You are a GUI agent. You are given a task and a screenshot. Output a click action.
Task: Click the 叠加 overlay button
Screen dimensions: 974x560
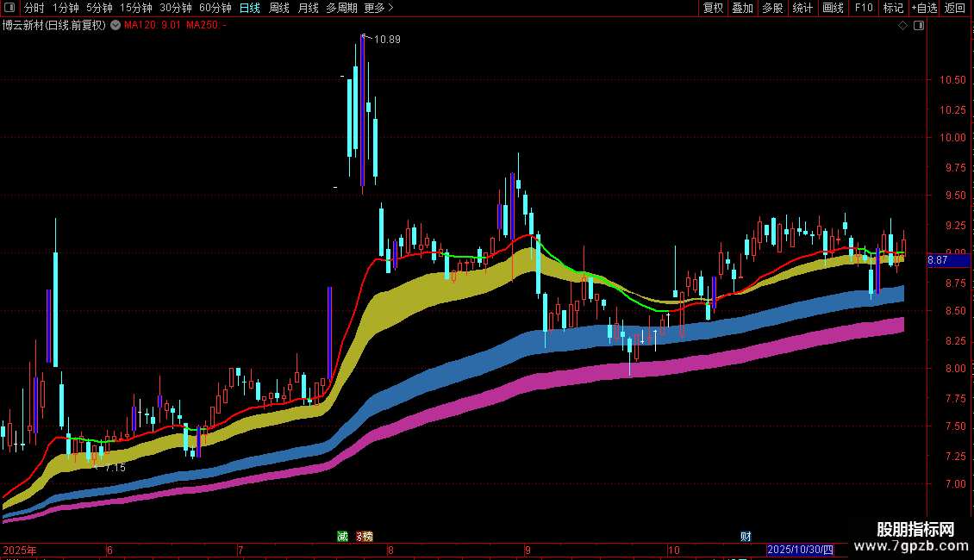[742, 8]
